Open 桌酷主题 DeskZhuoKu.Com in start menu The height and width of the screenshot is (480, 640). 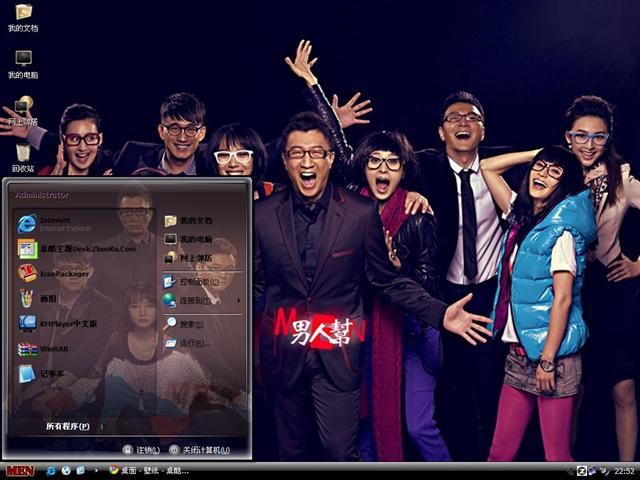coord(78,249)
